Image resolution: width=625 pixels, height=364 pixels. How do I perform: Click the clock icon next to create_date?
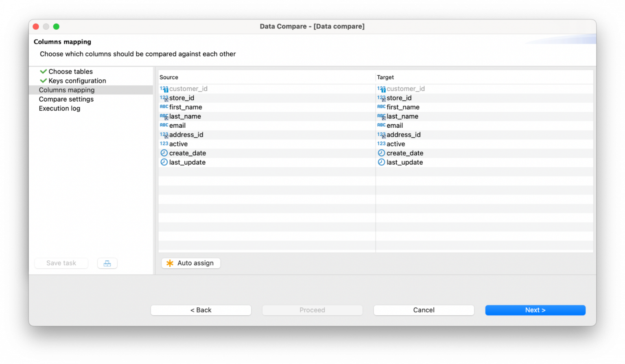click(x=164, y=153)
